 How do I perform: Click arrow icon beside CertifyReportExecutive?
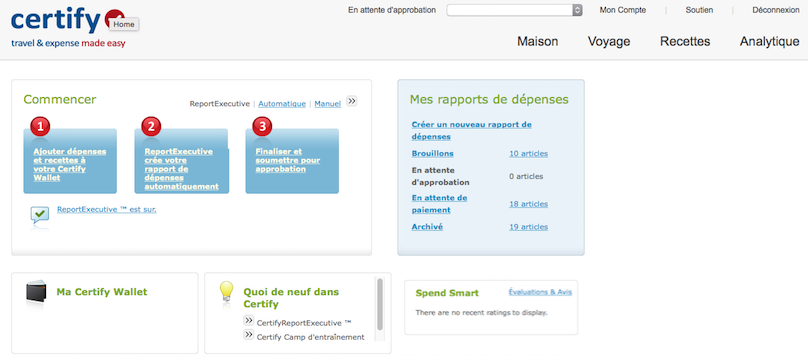248,321
